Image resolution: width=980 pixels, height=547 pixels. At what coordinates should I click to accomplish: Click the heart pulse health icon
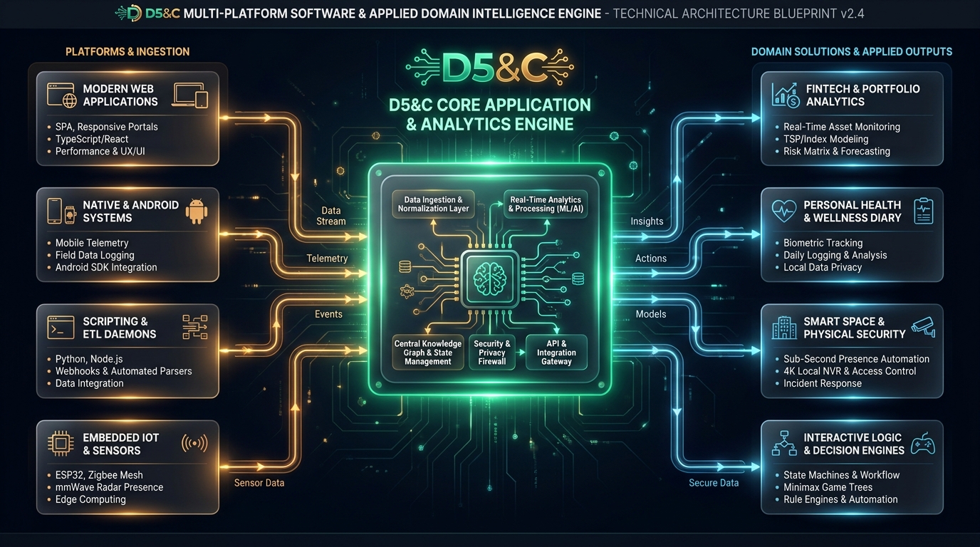[784, 211]
